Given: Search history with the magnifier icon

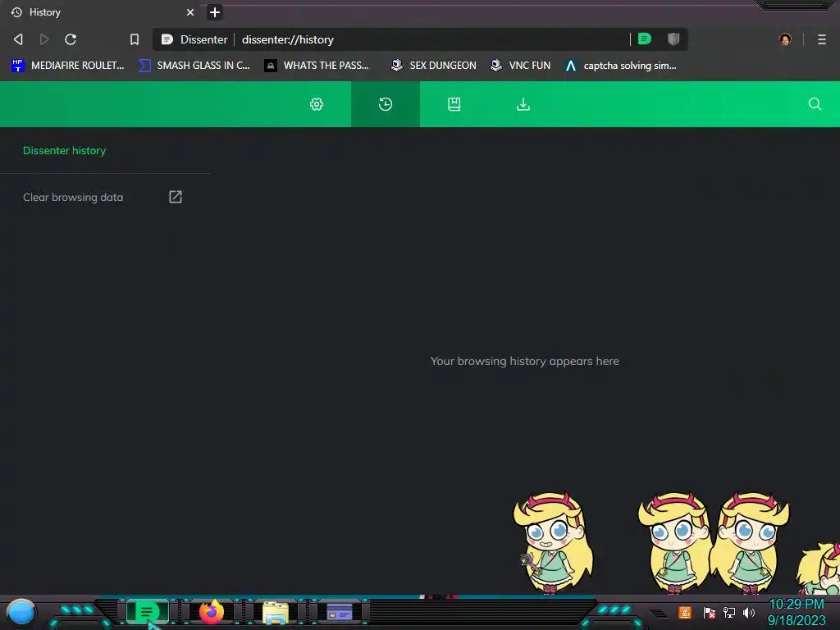Looking at the screenshot, I should tap(815, 104).
